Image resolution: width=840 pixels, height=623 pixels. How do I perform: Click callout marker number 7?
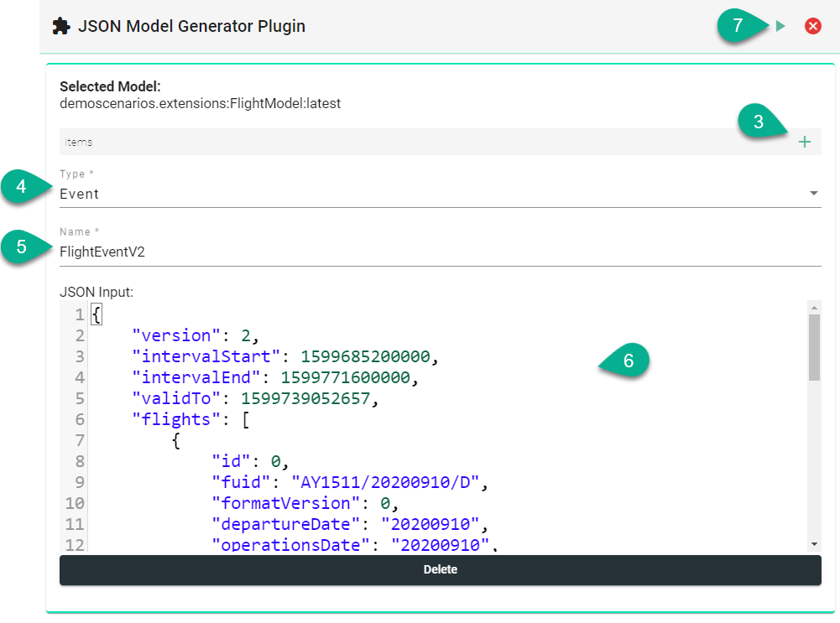coord(738,26)
